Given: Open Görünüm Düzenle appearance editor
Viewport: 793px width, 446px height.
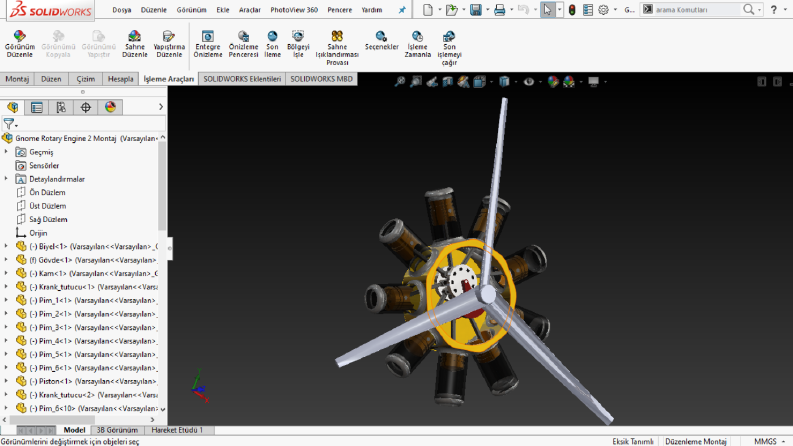Looking at the screenshot, I should 20,43.
